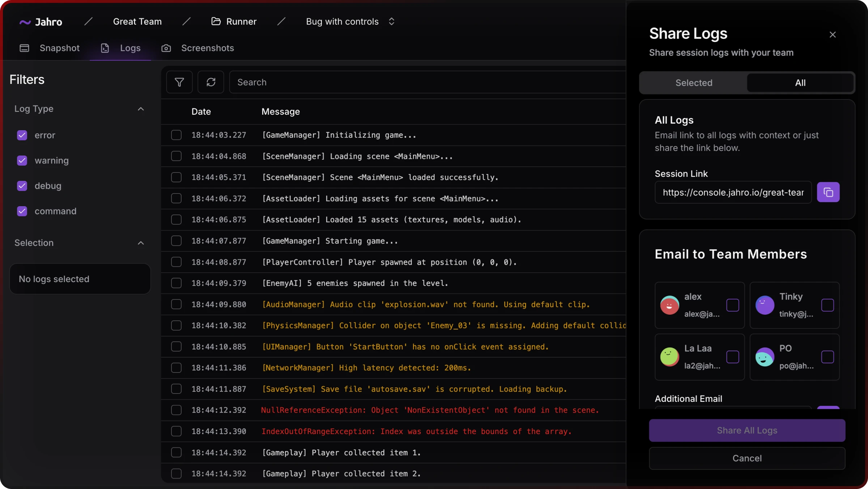Click the 'No logs selected' box
This screenshot has width=868, height=489.
tap(80, 279)
